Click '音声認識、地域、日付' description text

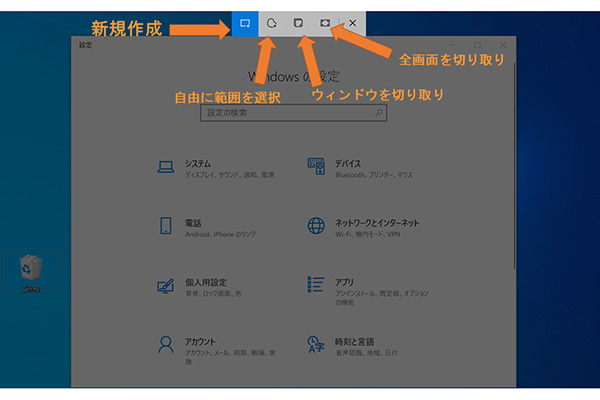pyautogui.click(x=366, y=353)
